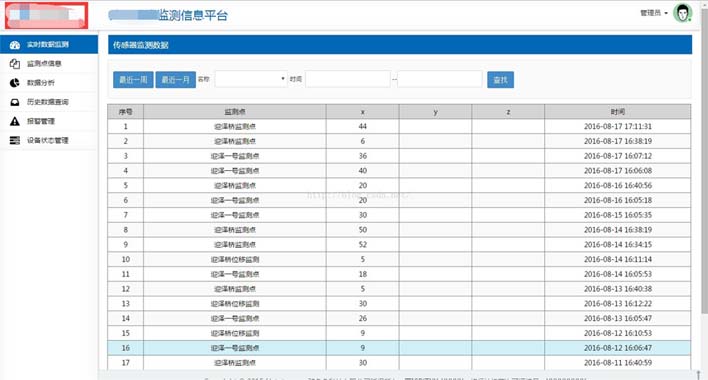
Task: Select time cell 2016-08-13 16:12:22
Action: tap(618, 304)
